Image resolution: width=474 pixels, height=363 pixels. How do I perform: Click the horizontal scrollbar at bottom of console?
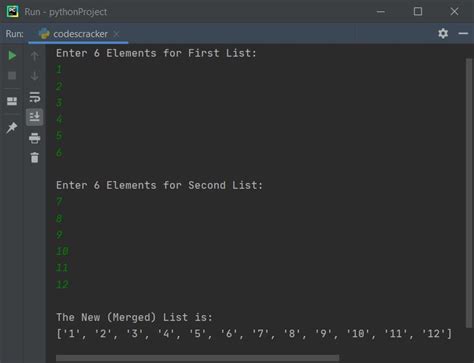198,358
